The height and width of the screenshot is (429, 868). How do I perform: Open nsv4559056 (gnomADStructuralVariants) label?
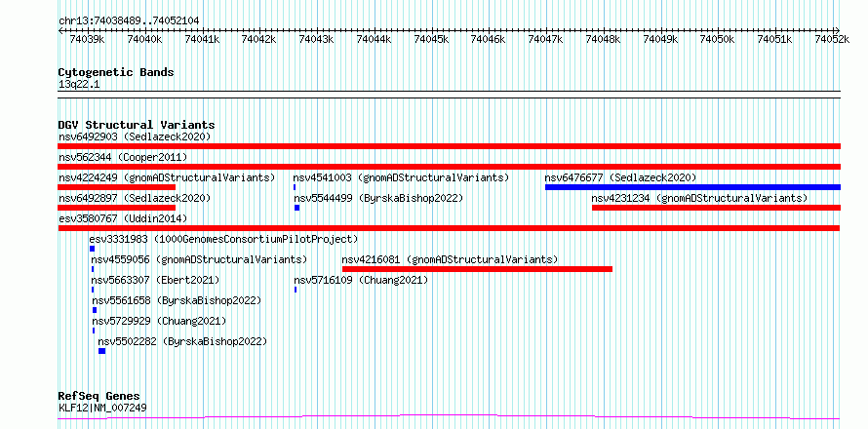[199, 259]
